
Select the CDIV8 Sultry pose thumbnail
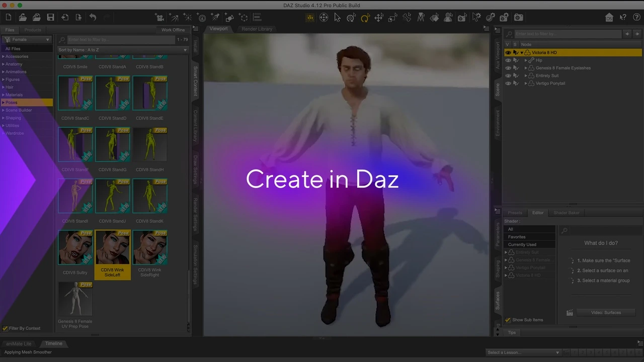point(75,248)
